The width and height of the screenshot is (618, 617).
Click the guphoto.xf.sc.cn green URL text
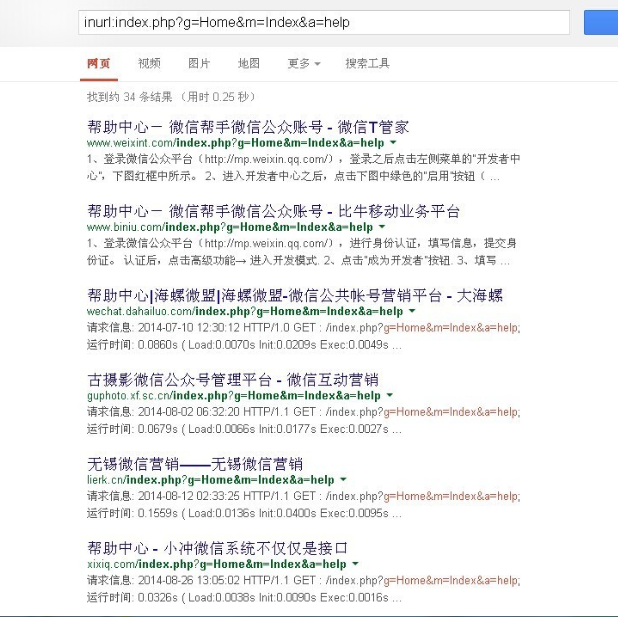[234, 395]
